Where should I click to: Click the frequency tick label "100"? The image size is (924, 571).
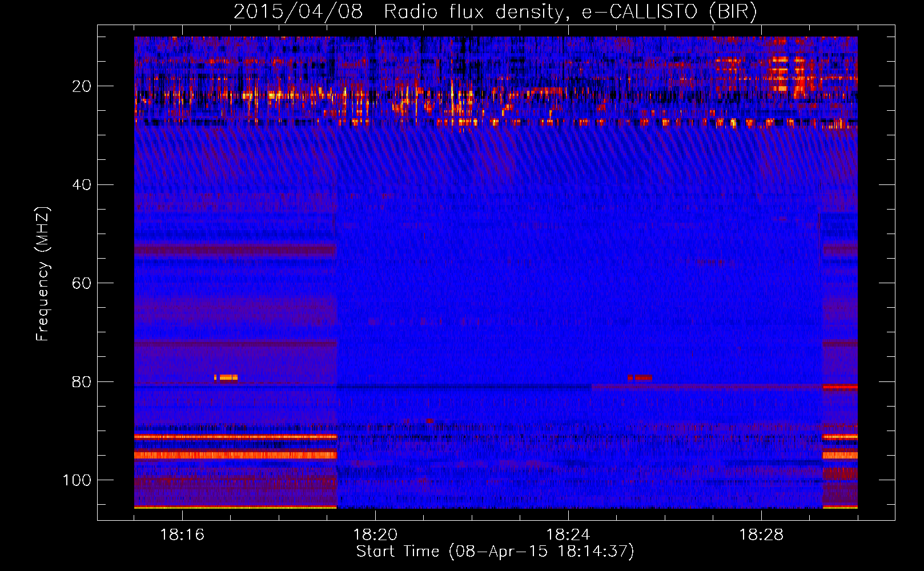(77, 480)
